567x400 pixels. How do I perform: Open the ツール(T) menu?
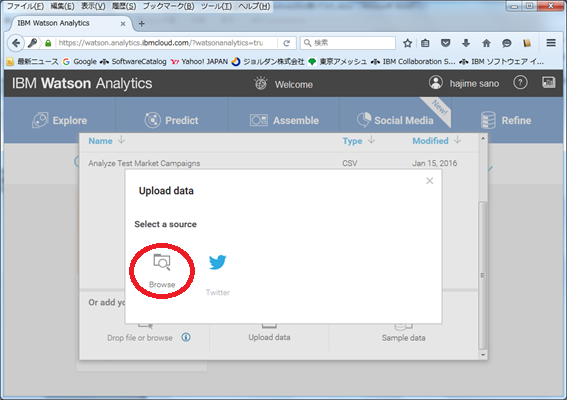[217, 6]
